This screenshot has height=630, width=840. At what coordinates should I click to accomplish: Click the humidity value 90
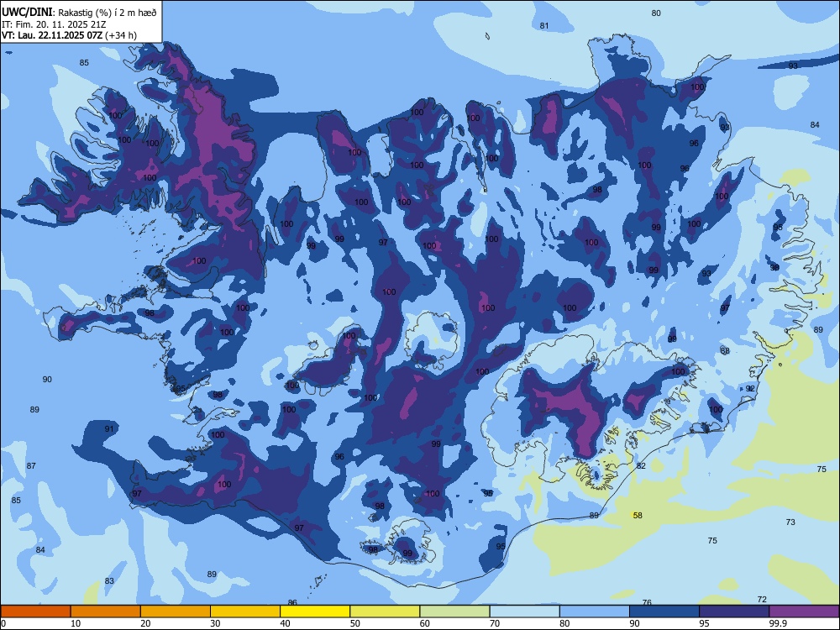[x=47, y=380]
